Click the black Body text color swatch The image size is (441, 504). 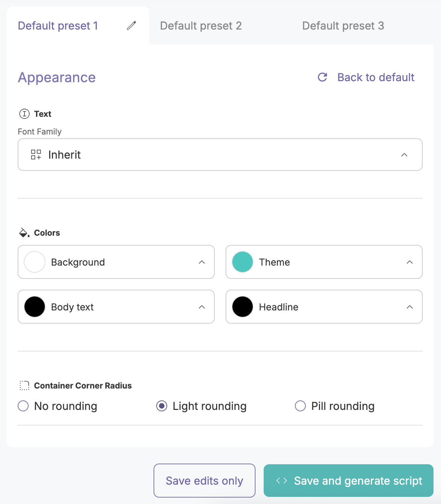tap(35, 307)
